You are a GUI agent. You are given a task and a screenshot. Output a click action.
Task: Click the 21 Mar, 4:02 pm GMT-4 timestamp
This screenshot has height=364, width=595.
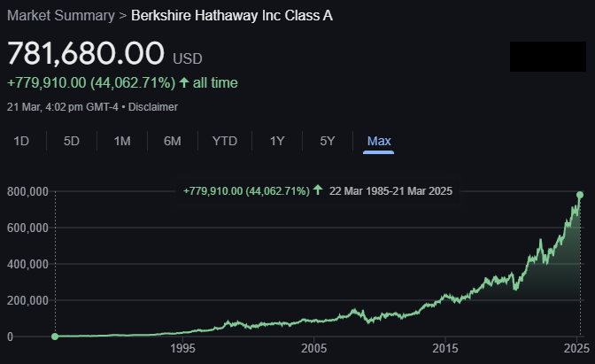tap(63, 107)
